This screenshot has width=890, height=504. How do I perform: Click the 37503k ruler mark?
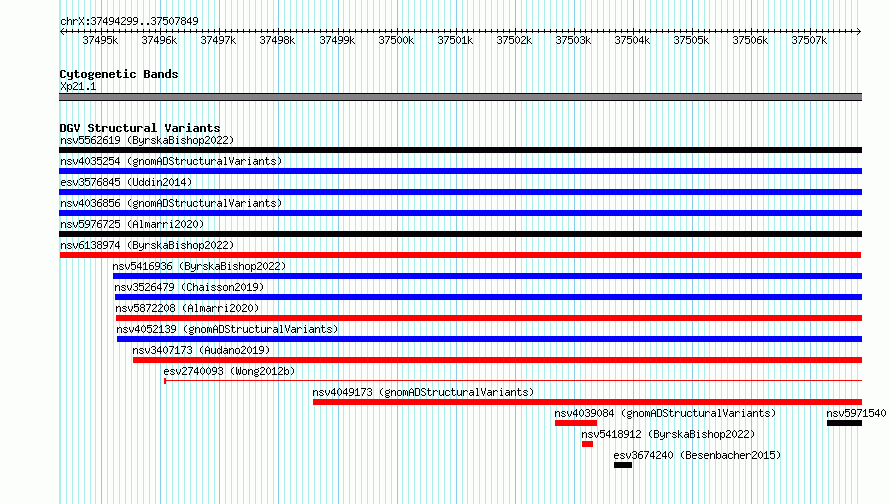[x=573, y=40]
